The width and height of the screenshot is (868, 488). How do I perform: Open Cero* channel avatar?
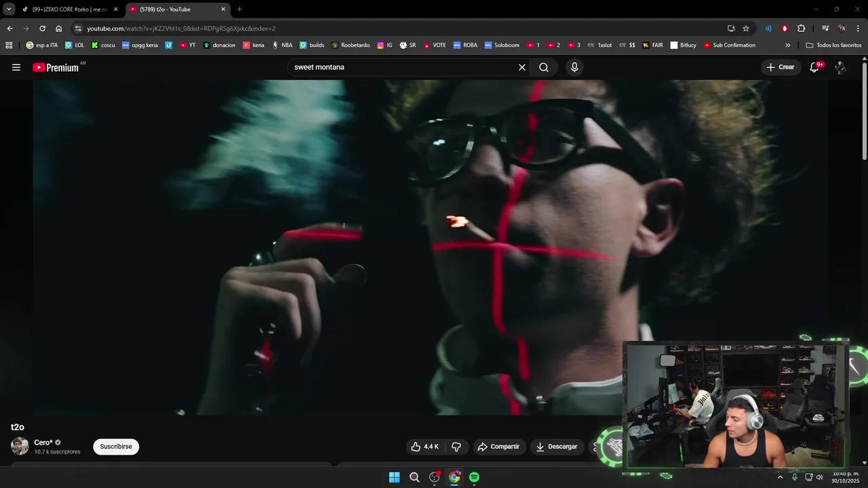point(20,446)
